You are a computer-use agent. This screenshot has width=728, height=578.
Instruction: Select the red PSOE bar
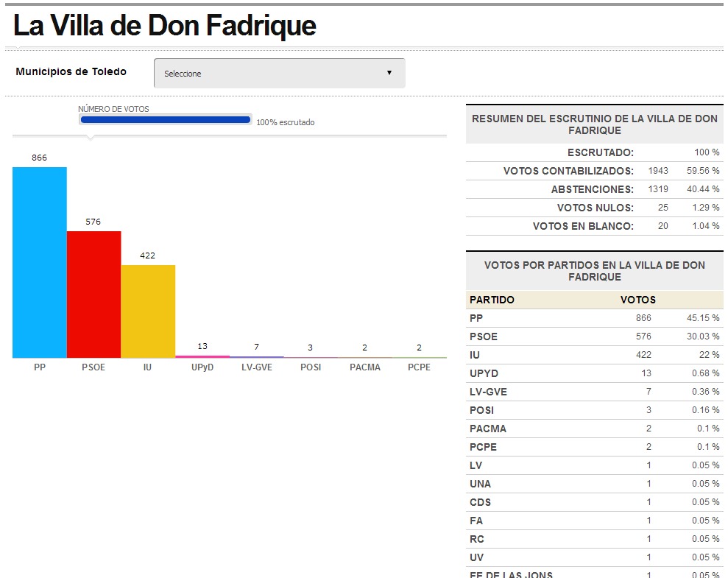93,295
